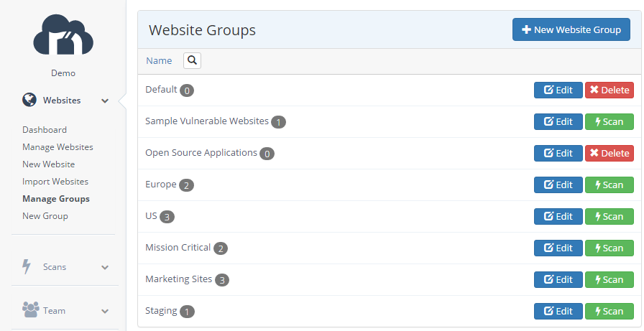This screenshot has height=331, width=644.
Task: Open Manage Websites in sidebar
Action: (x=58, y=147)
